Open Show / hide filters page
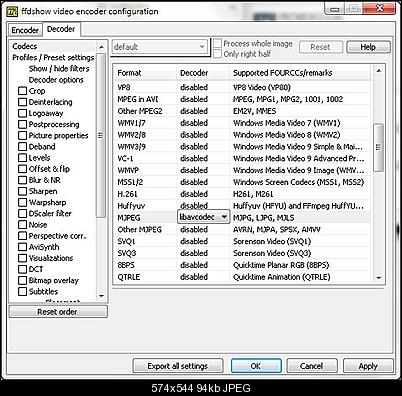 tap(59, 69)
